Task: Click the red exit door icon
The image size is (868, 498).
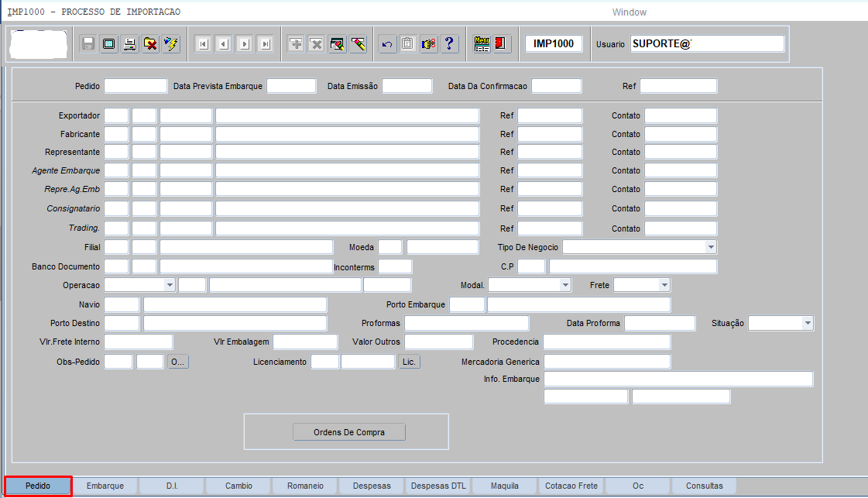Action: pyautogui.click(x=501, y=44)
